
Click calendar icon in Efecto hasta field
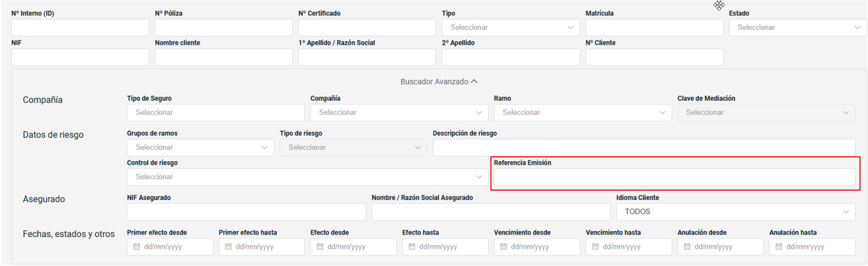click(x=412, y=247)
